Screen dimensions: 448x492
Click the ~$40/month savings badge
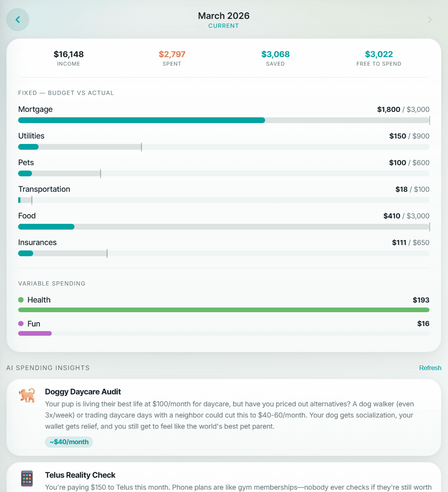(69, 442)
